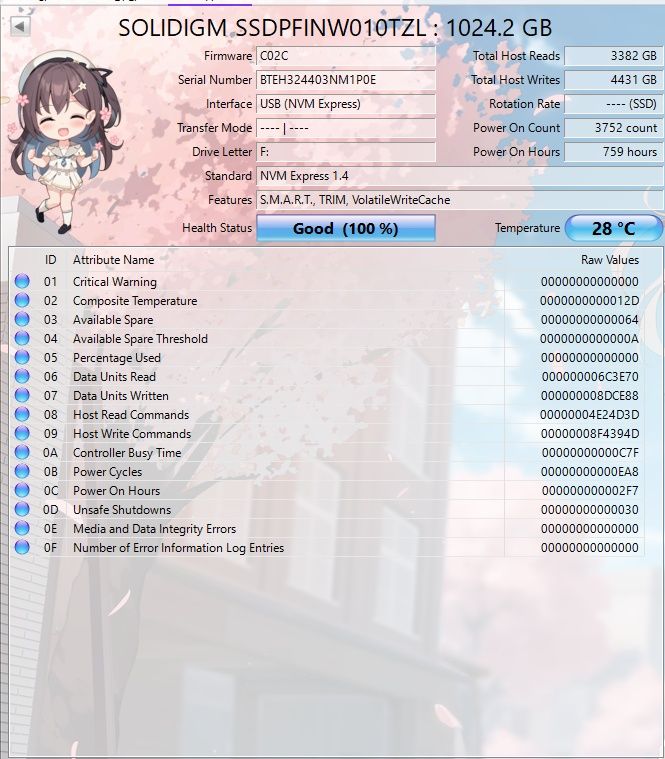Select the Unsafe Shutdowns attribute name
The width and height of the screenshot is (665, 759).
(122, 510)
